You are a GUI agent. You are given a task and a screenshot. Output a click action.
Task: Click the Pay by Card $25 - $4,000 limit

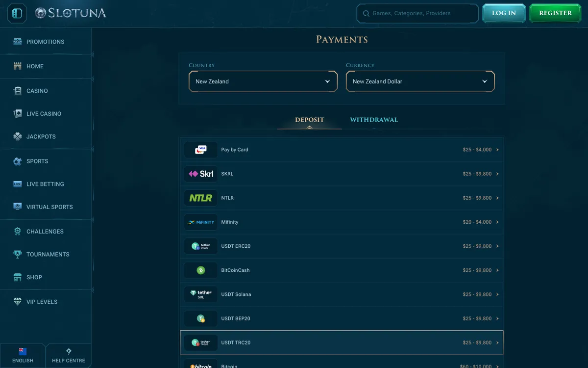pos(477,150)
